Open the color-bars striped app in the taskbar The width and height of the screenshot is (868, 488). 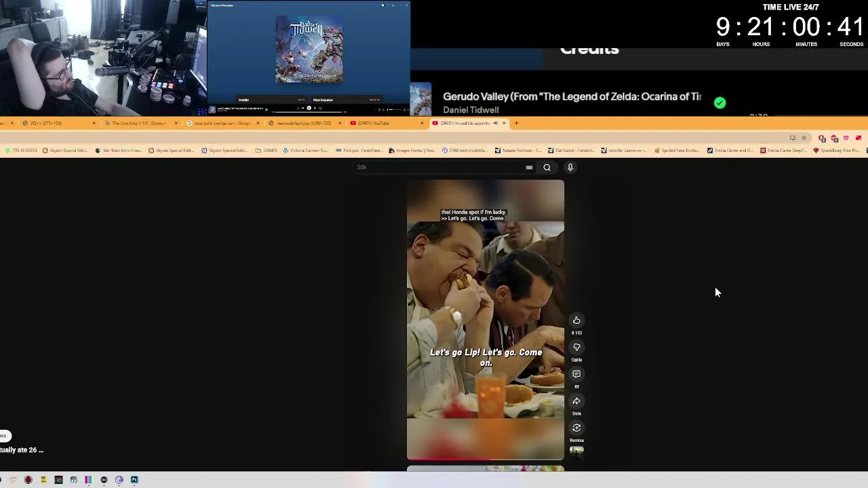point(88,480)
